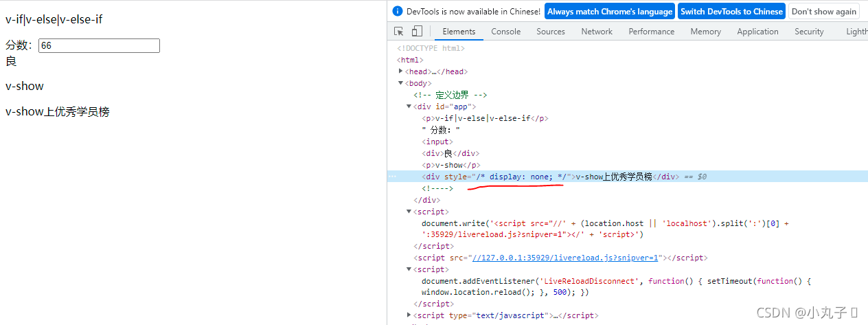Click the v-show paragraph on page

pos(25,86)
